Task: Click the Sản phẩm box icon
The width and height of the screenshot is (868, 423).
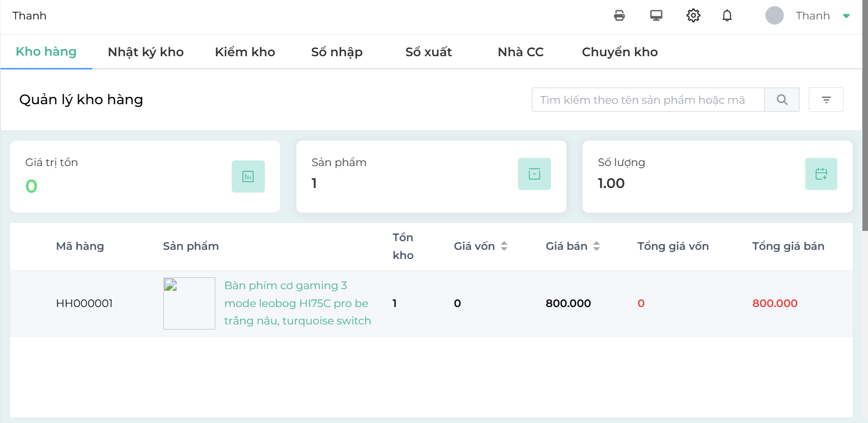Action: (534, 174)
